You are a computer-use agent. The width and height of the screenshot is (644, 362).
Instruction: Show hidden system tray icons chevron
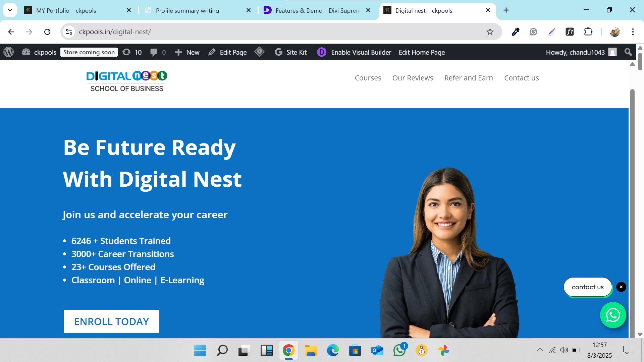pyautogui.click(x=540, y=350)
